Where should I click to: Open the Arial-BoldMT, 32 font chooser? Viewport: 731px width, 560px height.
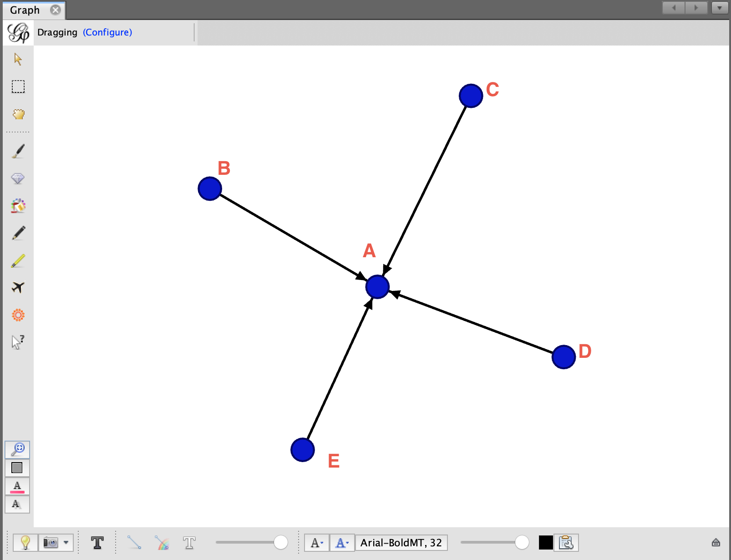click(x=401, y=543)
